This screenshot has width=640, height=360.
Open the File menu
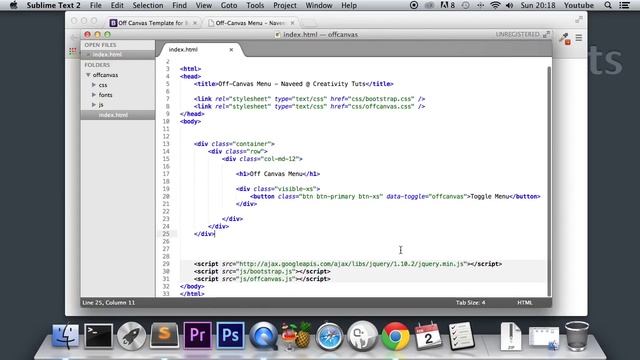(x=96, y=5)
